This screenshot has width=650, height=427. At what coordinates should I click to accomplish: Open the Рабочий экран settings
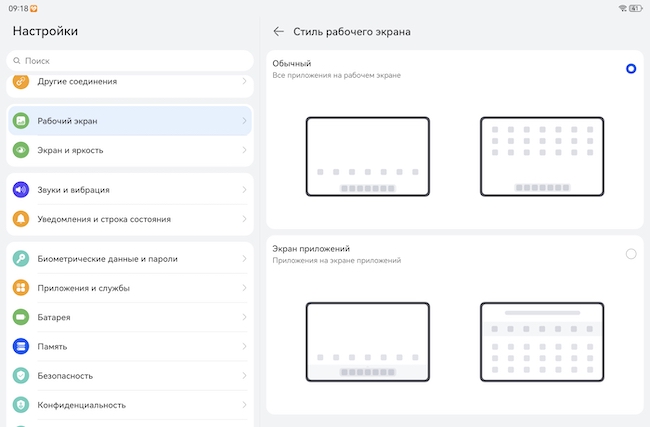130,121
